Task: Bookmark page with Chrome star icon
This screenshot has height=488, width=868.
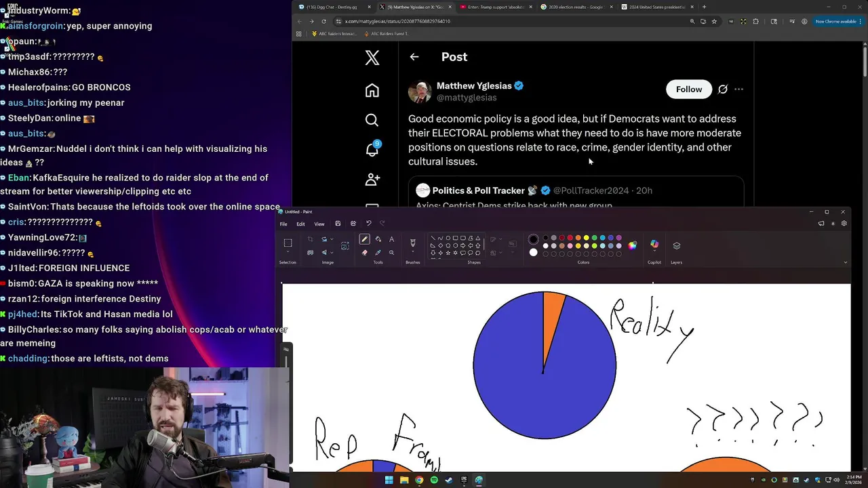Action: pos(714,21)
